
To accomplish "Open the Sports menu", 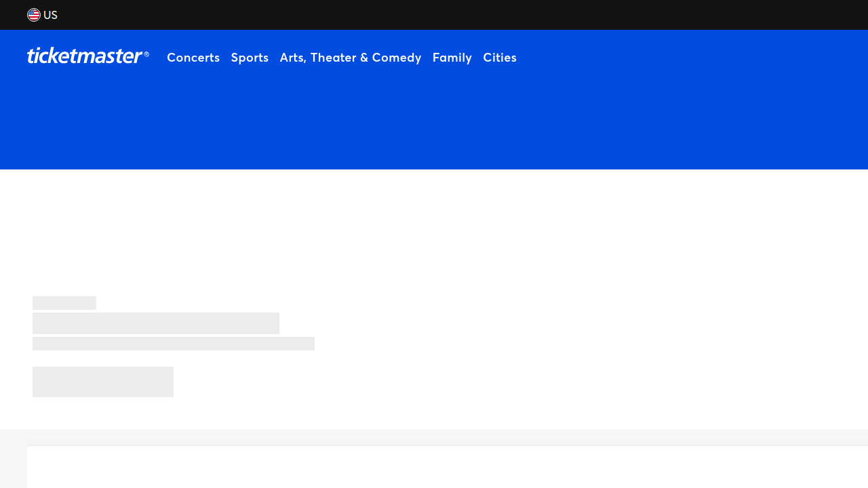I will pyautogui.click(x=250, y=58).
